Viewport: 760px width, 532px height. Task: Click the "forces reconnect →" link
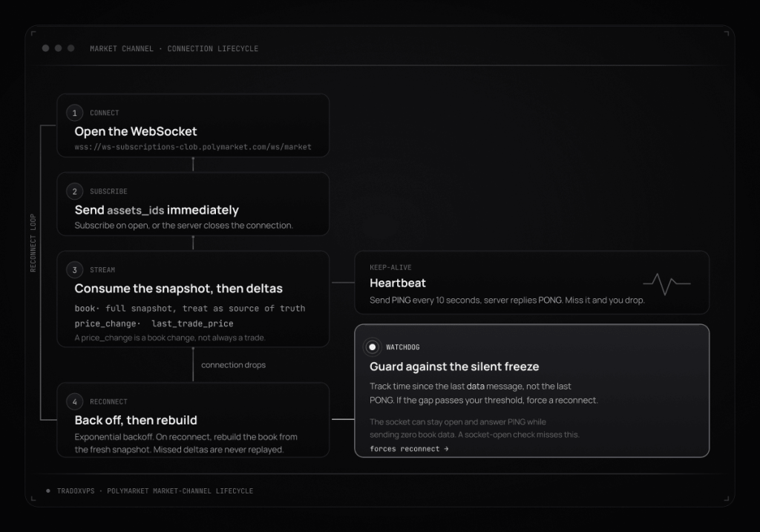pos(409,449)
